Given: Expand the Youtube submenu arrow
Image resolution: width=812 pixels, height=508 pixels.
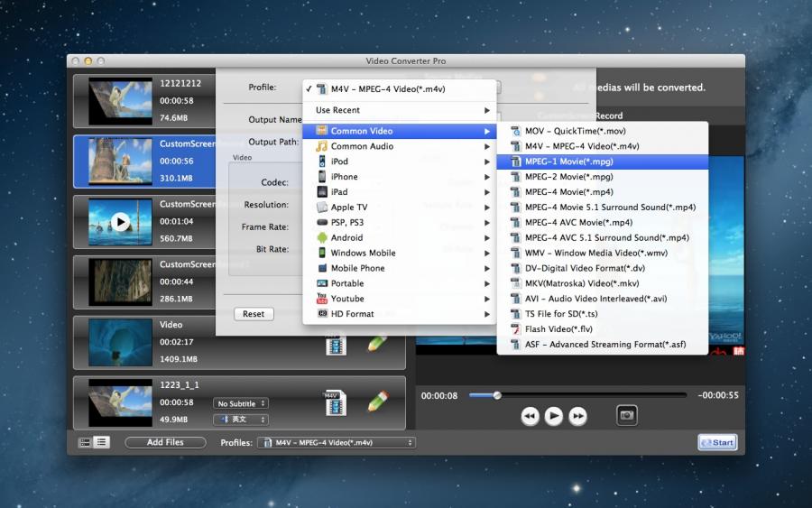Looking at the screenshot, I should click(487, 299).
